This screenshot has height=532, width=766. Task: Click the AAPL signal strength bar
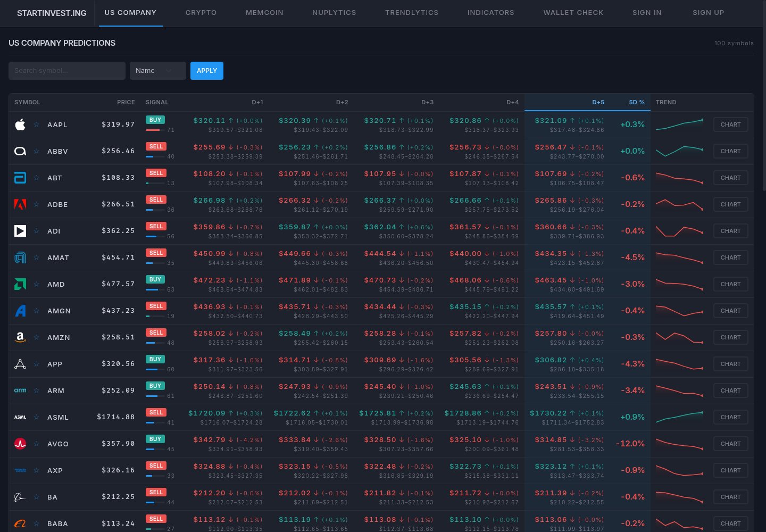[x=155, y=130]
